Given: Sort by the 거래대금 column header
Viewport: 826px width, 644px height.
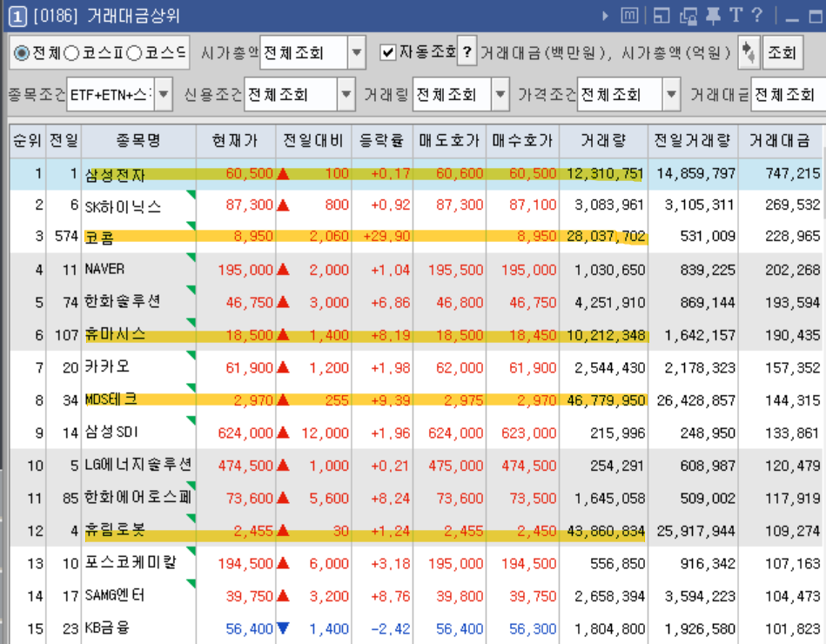Looking at the screenshot, I should pos(780,141).
